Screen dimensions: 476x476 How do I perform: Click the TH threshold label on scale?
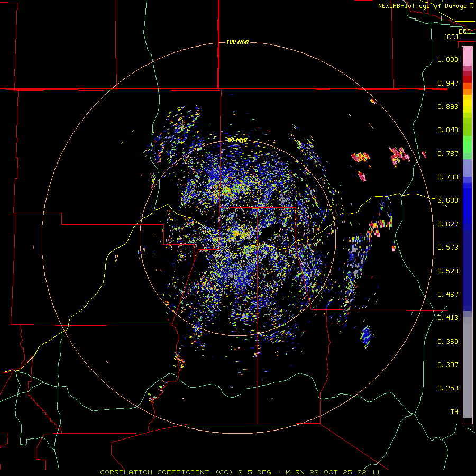click(x=454, y=412)
